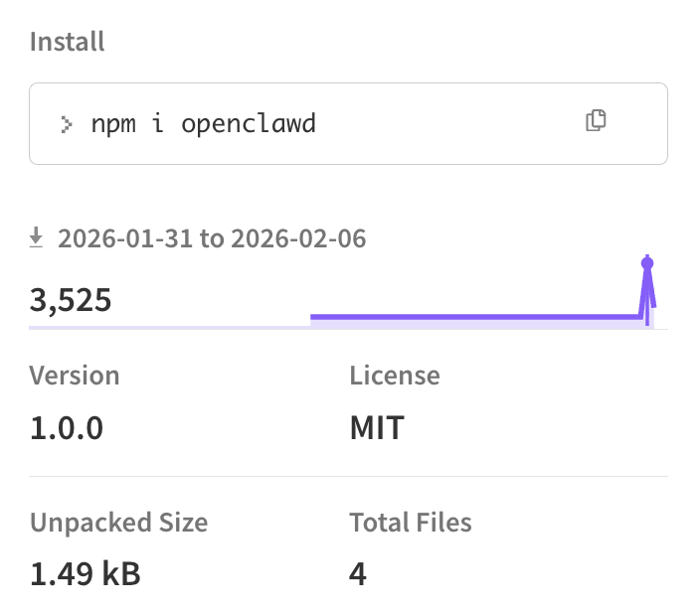Click the Version label

[x=75, y=376]
